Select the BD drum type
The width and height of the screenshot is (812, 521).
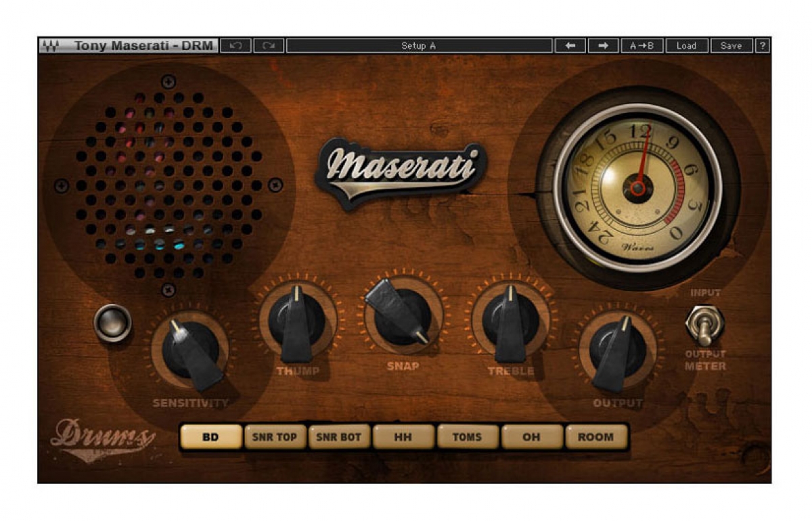point(210,437)
